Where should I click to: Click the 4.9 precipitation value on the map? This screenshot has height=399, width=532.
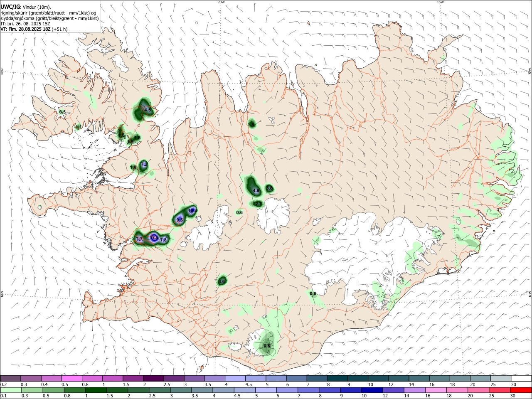tap(256, 190)
